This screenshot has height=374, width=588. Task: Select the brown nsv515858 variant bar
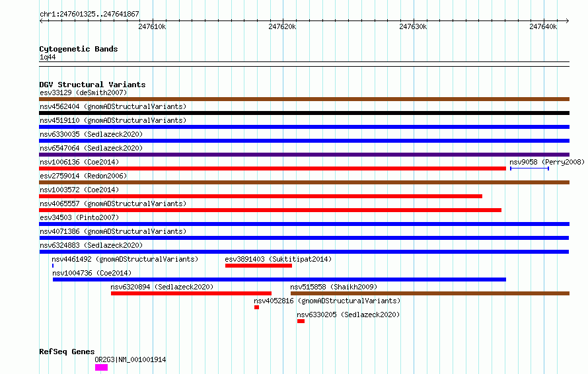coord(430,293)
